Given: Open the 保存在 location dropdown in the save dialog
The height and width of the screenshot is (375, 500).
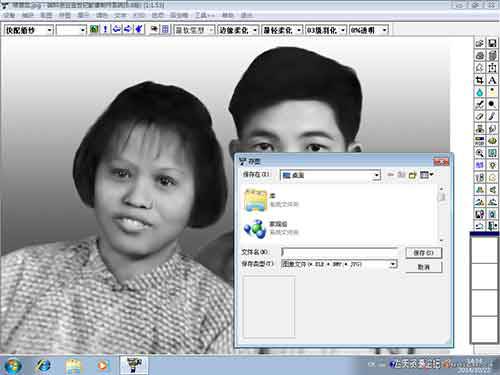Looking at the screenshot, I should click(x=330, y=175).
